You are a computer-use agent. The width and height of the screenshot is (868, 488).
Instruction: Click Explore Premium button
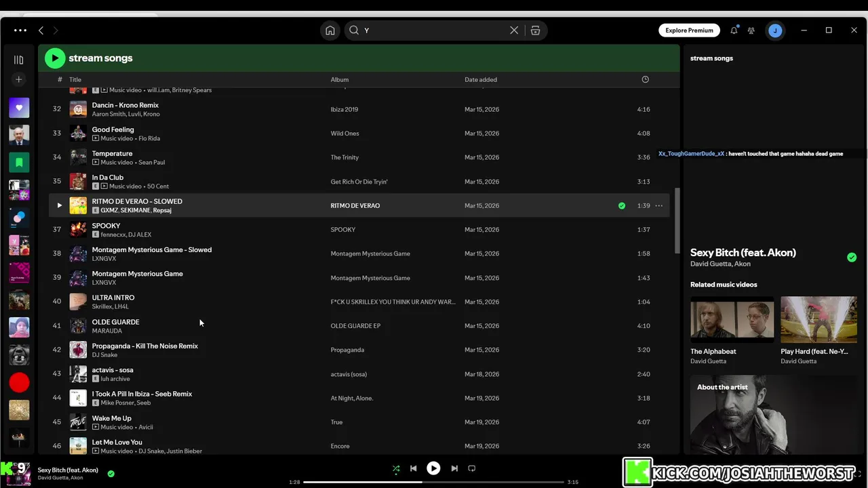click(689, 30)
